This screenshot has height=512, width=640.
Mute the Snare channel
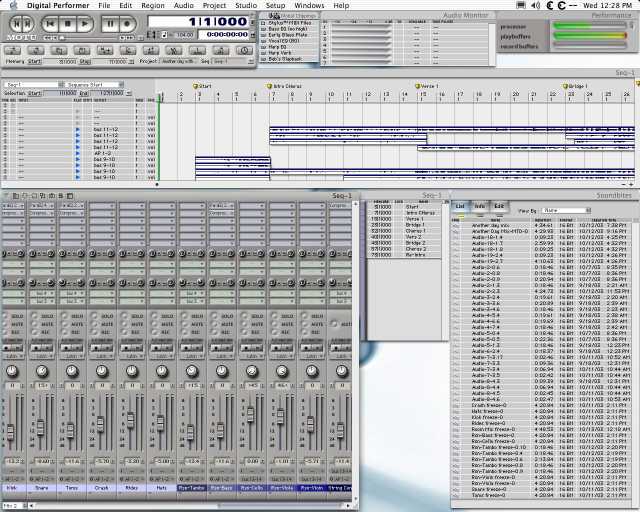(x=36, y=324)
